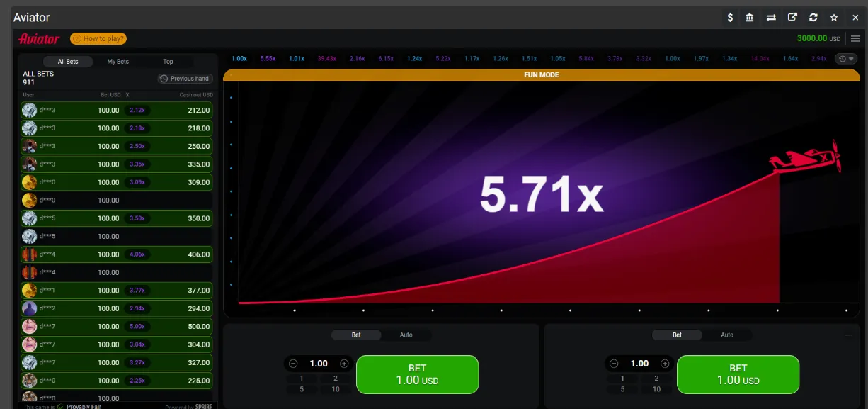This screenshot has width=868, height=409.
Task: Reload the game with refresh icon
Action: click(813, 18)
